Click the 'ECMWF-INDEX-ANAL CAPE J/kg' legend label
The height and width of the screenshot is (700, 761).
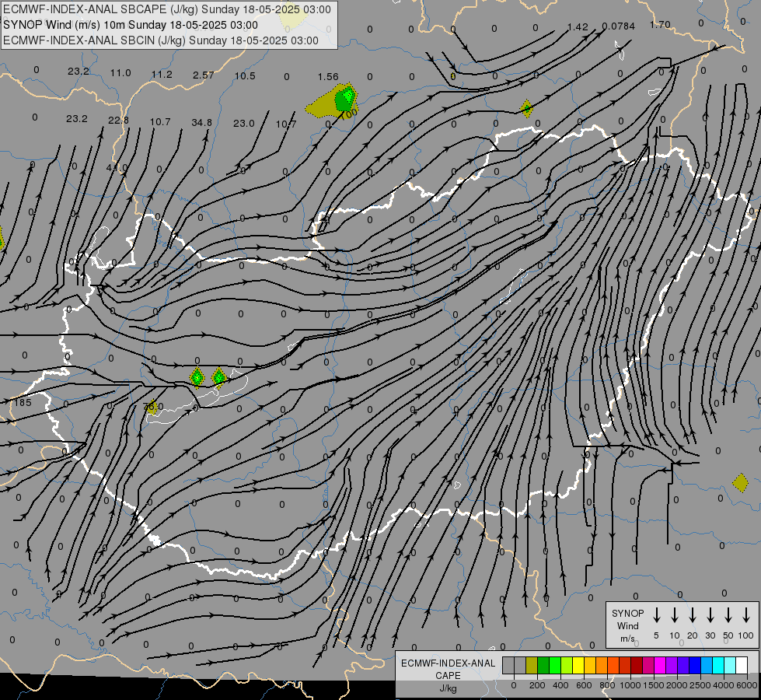point(448,675)
